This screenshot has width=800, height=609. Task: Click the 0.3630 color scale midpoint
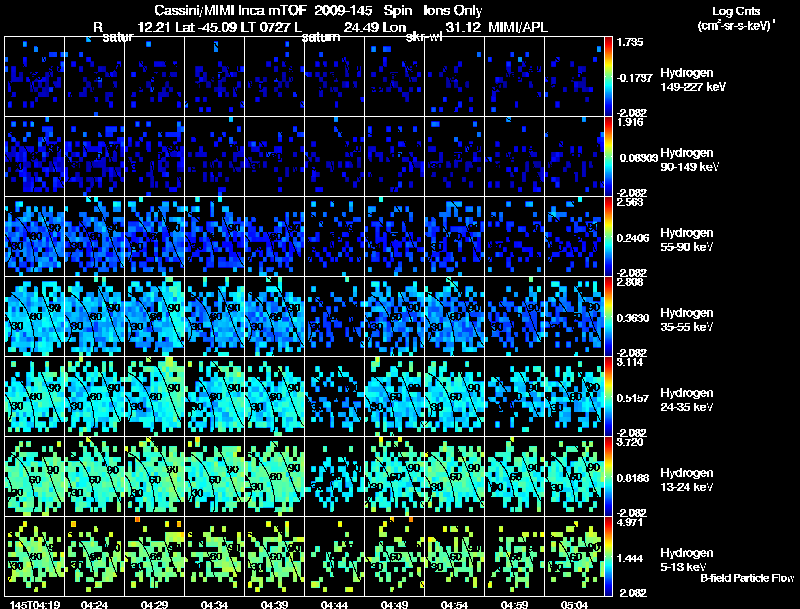[x=633, y=318]
